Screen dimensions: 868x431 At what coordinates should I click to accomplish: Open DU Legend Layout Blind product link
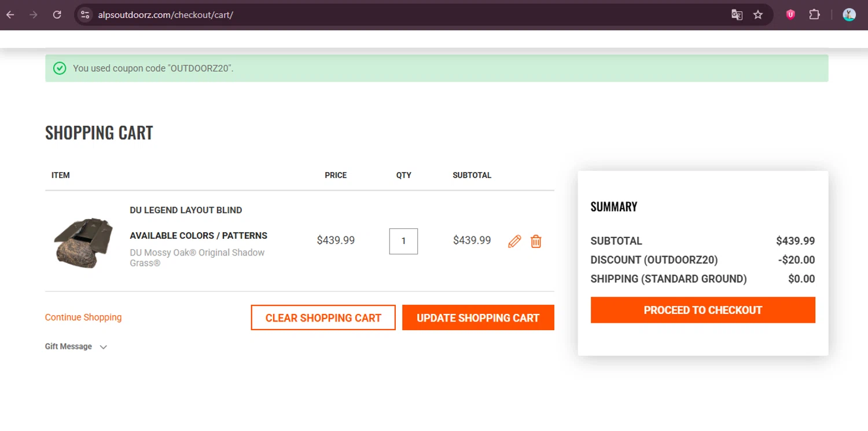point(186,210)
